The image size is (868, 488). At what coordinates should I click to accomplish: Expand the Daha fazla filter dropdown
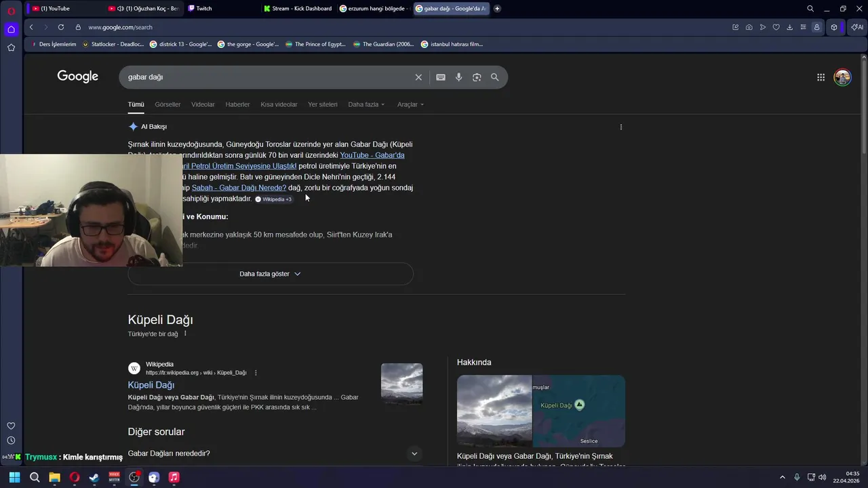[x=366, y=104]
